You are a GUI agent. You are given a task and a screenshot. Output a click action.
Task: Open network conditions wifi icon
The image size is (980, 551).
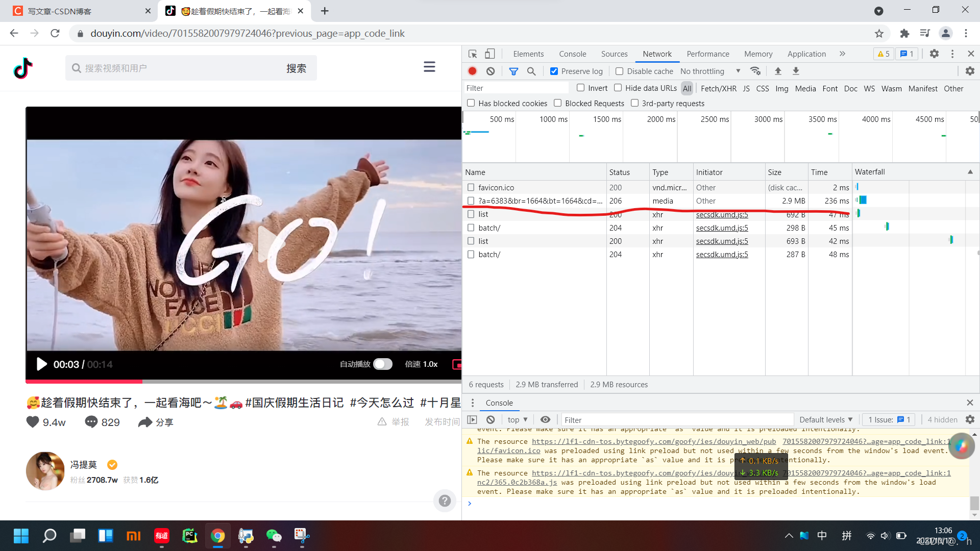click(755, 71)
